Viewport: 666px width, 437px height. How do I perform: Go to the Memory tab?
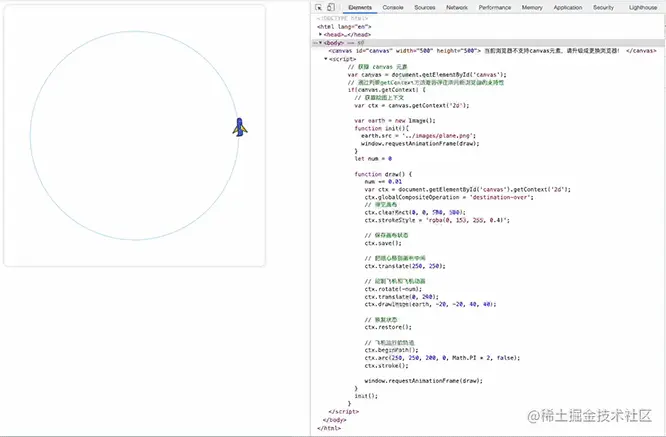click(x=532, y=8)
